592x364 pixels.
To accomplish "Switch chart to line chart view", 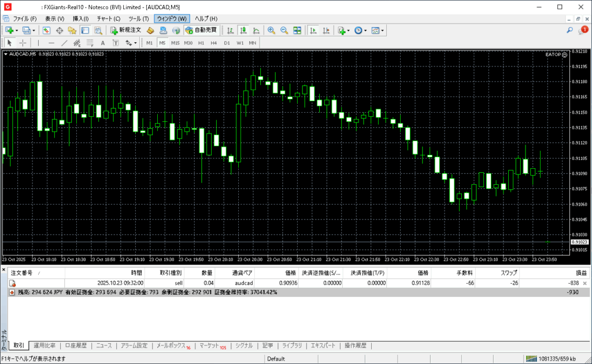I will pos(255,30).
